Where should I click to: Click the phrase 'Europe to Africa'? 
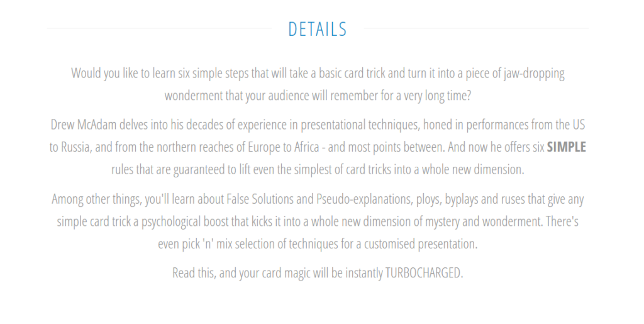click(x=284, y=147)
